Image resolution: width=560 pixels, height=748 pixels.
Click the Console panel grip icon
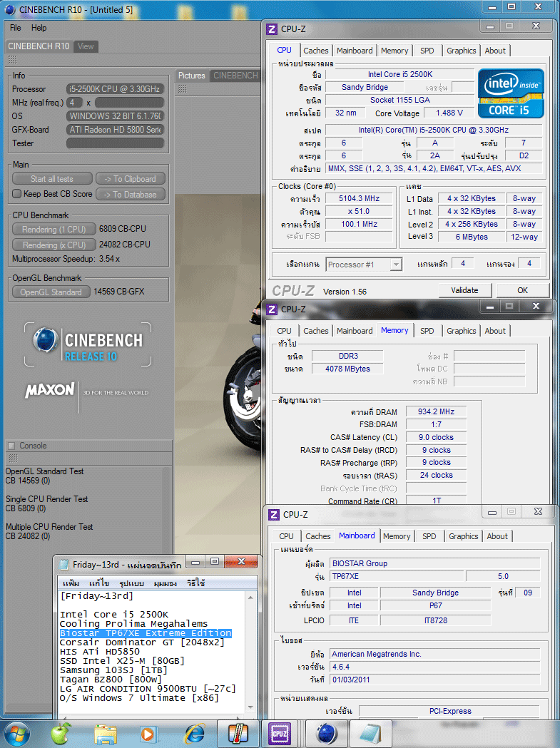click(13, 458)
